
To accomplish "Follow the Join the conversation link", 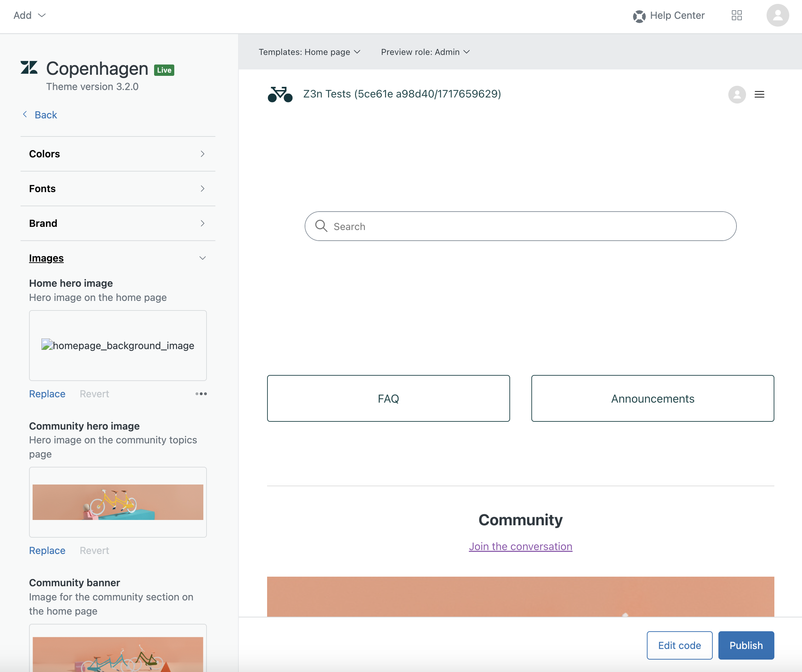I will point(520,546).
